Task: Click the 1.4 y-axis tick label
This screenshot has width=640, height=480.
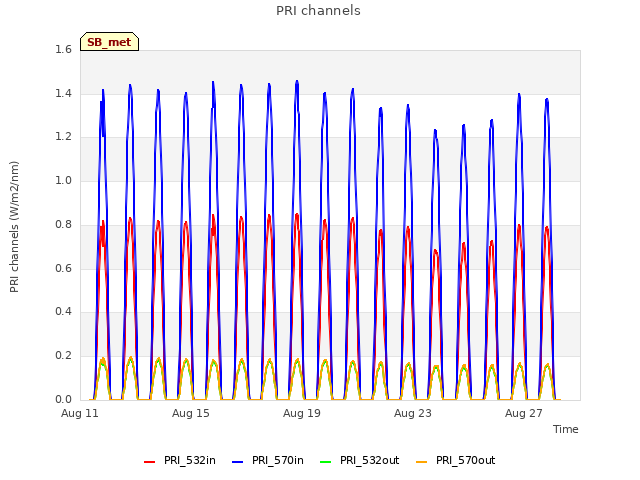Action: tap(63, 93)
